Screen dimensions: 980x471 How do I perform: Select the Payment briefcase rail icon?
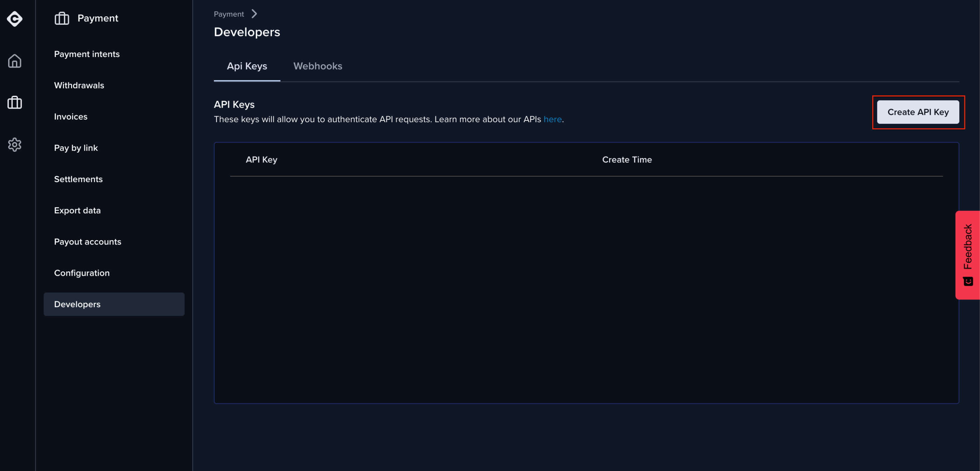pyautogui.click(x=15, y=103)
